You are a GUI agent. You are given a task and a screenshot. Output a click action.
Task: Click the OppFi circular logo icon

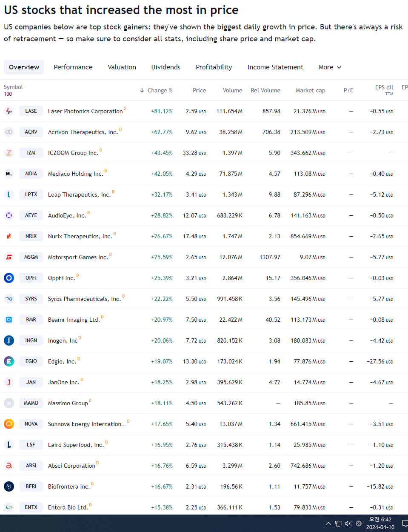[x=9, y=278]
